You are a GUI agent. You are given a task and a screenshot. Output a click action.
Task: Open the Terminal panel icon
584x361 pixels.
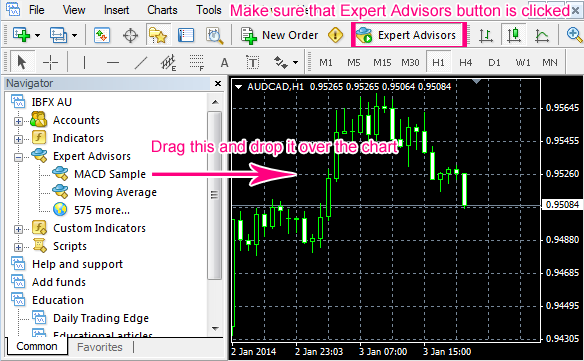(186, 35)
